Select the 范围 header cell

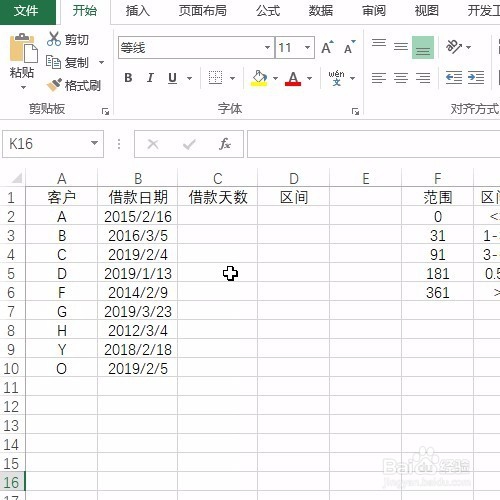click(x=438, y=197)
